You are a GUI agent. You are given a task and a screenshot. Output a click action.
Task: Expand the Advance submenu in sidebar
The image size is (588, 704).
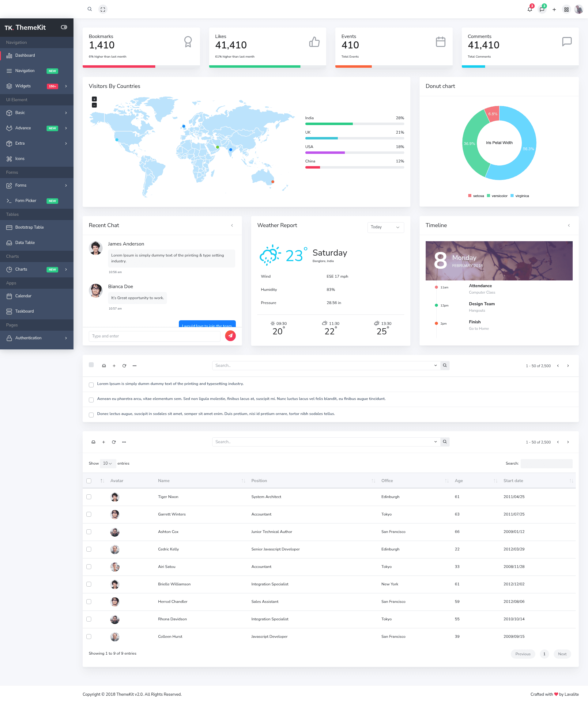pyautogui.click(x=37, y=128)
